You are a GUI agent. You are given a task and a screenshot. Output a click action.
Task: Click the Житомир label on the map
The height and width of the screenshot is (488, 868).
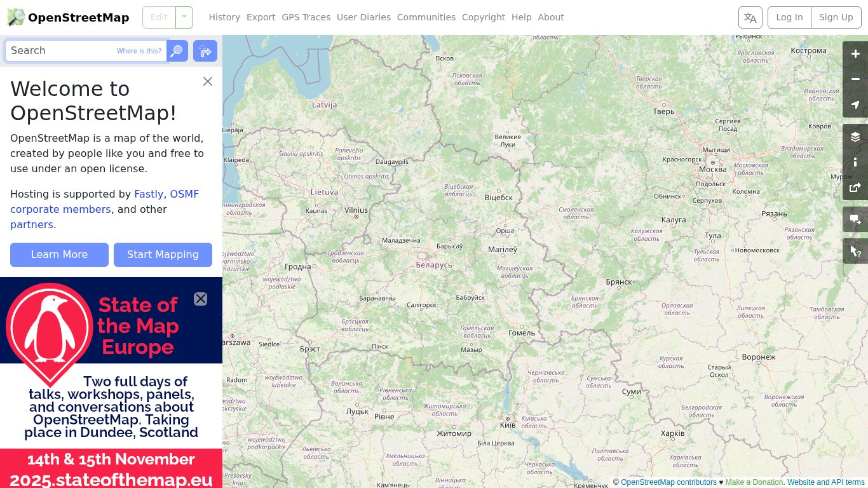pyautogui.click(x=454, y=434)
